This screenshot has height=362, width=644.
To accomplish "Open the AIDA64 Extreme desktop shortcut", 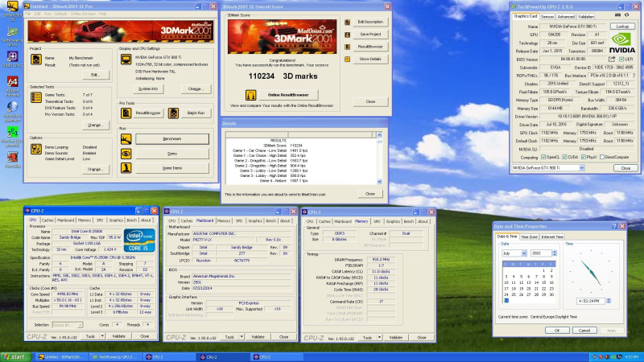I will [x=12, y=82].
